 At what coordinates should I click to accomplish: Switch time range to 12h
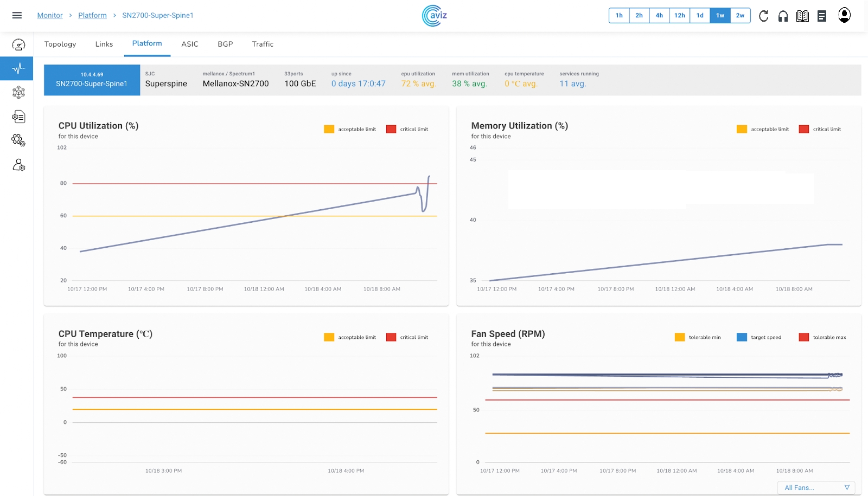tap(679, 16)
